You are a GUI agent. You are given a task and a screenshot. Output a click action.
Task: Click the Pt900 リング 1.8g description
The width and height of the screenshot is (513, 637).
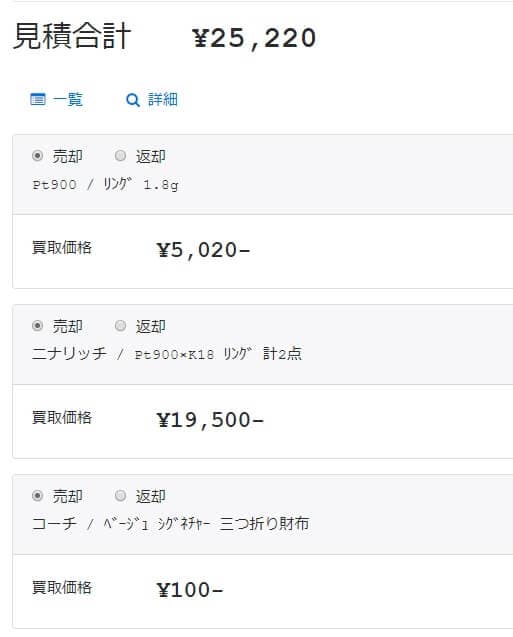tap(105, 185)
